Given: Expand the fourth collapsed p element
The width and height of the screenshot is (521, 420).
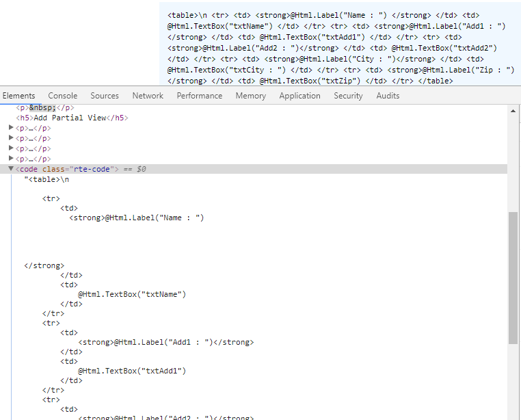Looking at the screenshot, I should (x=11, y=159).
